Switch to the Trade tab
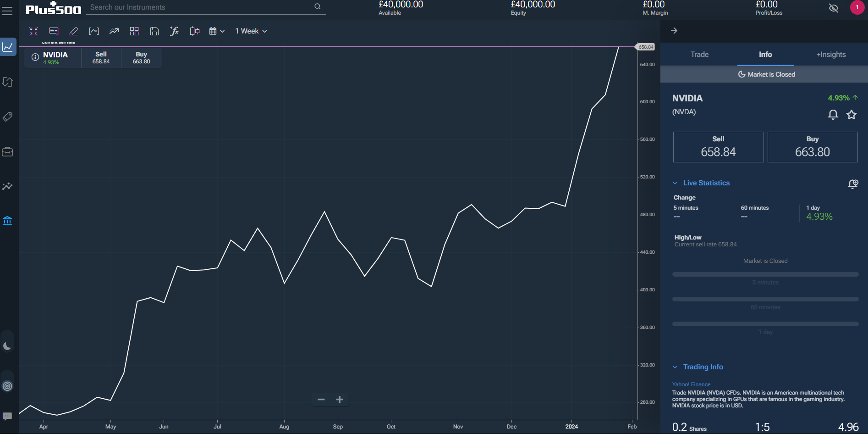 (x=699, y=54)
